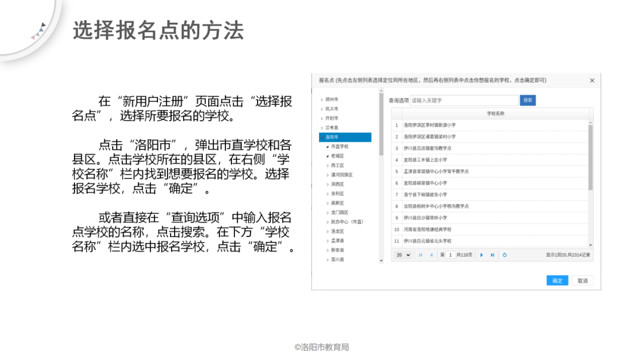Click the 取消 cancel button

pos(581,280)
